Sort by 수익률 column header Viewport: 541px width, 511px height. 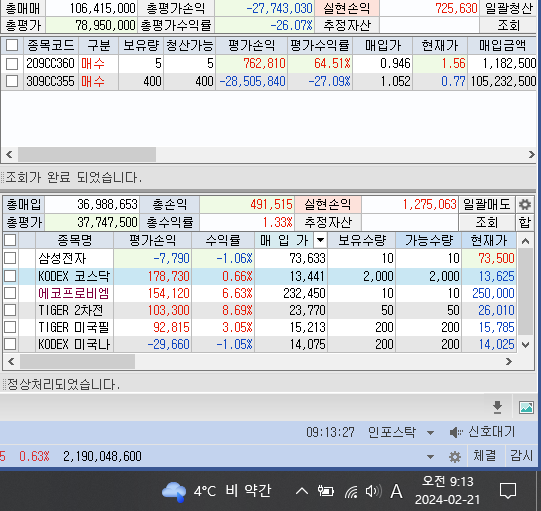pos(223,240)
